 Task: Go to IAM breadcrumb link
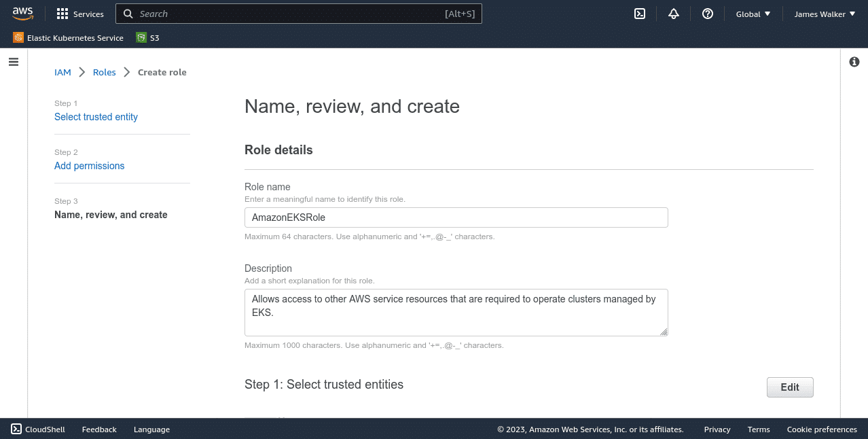tap(62, 72)
